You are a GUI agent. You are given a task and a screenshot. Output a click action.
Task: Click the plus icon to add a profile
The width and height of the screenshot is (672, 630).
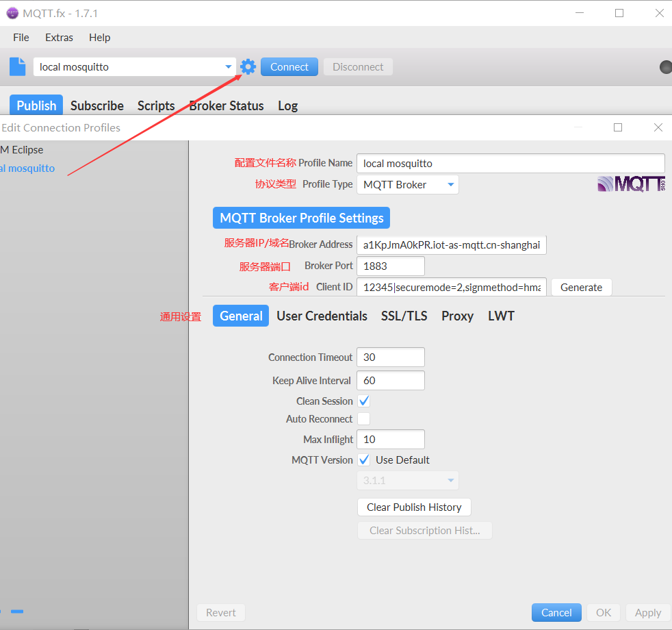2,612
